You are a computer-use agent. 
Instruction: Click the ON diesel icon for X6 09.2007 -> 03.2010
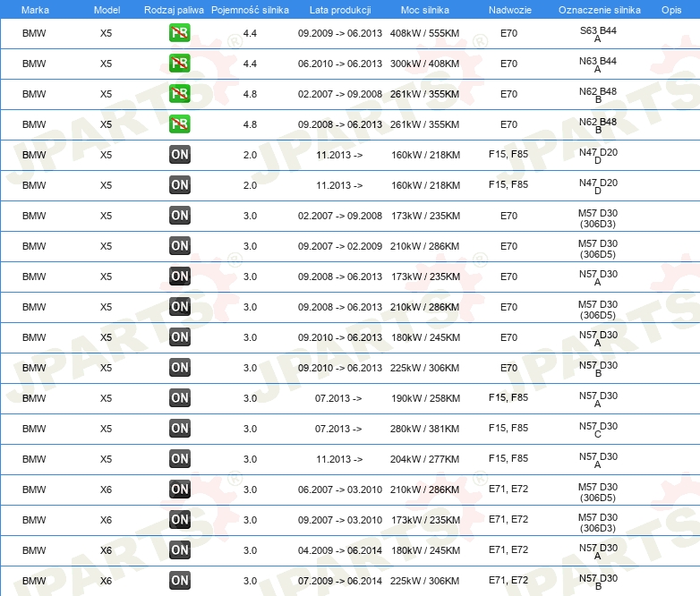[179, 520]
